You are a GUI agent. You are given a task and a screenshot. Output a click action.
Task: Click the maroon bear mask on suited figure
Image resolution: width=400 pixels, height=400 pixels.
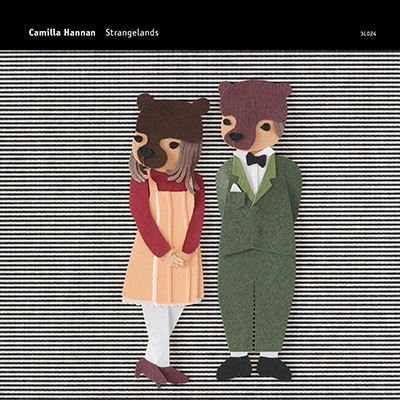click(255, 110)
